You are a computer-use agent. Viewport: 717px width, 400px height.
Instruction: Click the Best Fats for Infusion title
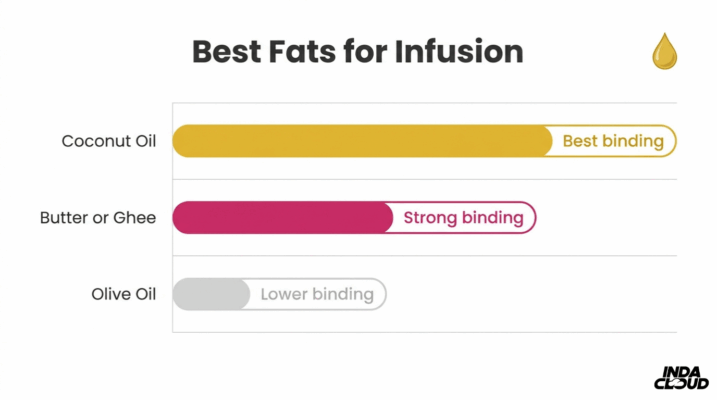tap(358, 51)
